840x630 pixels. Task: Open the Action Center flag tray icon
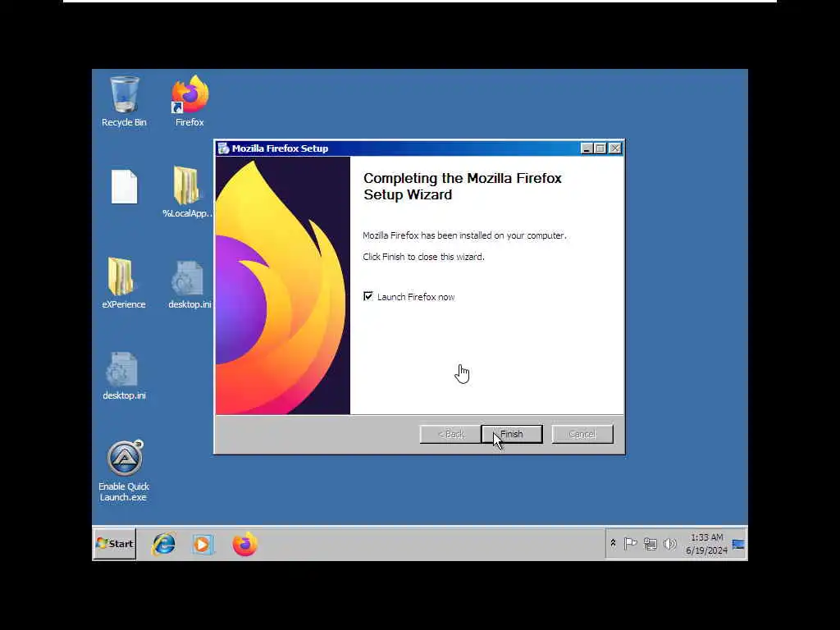pos(631,544)
